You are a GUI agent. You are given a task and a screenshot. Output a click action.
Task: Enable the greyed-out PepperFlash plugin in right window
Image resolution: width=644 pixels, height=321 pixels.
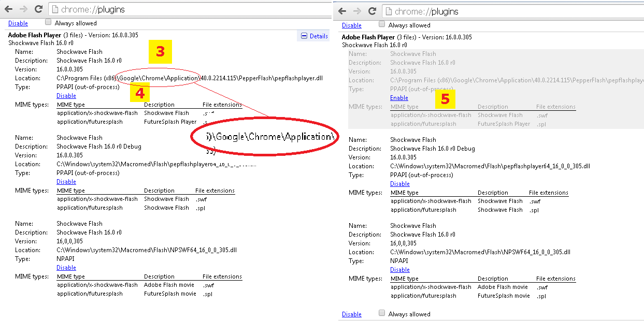point(399,98)
